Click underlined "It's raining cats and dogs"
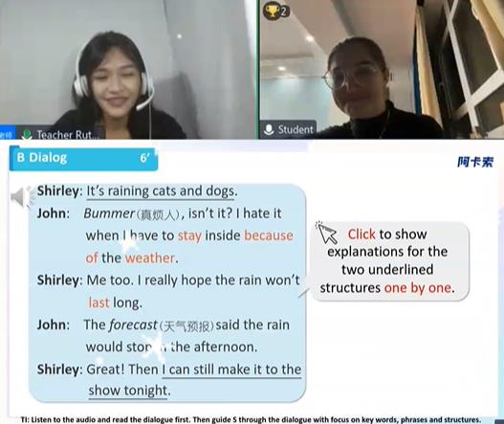The image size is (504, 424). pyautogui.click(x=162, y=191)
